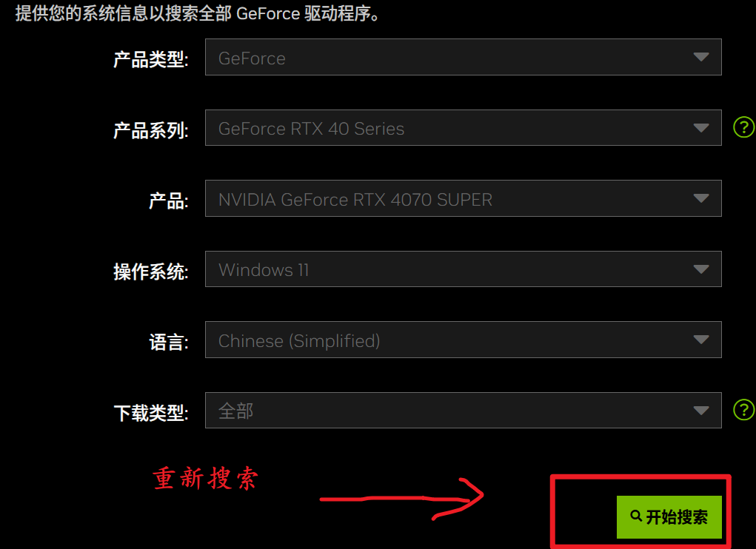756x549 pixels.
Task: Click help icon beside 产品系列 dropdown
Action: point(744,127)
